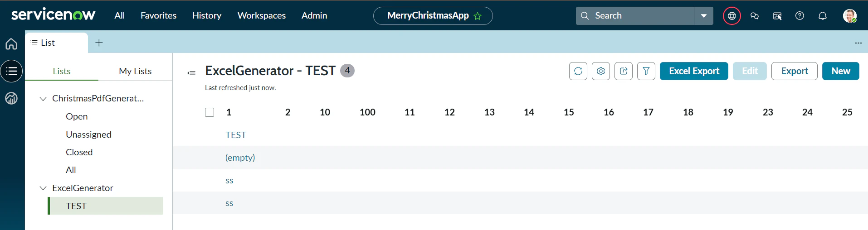Image resolution: width=868 pixels, height=230 pixels.
Task: Collapse the ExcelGenerator tree group
Action: (x=43, y=188)
